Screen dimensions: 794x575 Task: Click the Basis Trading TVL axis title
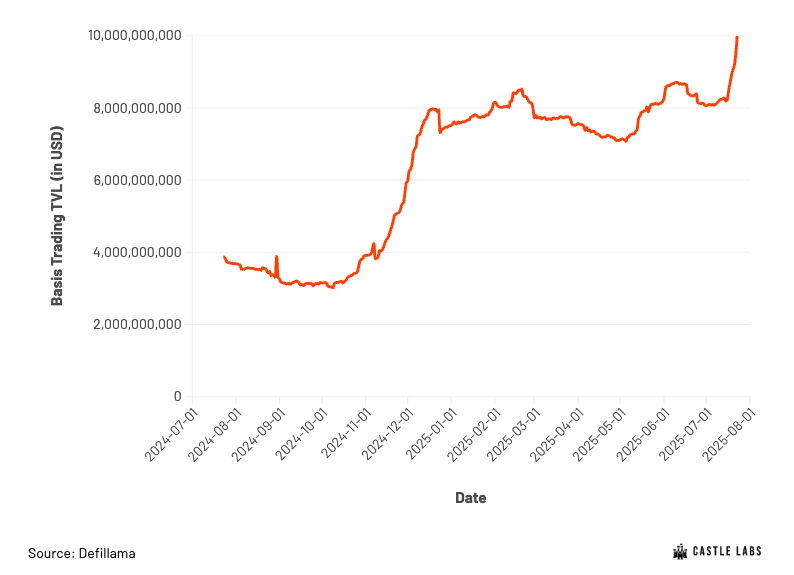click(57, 216)
